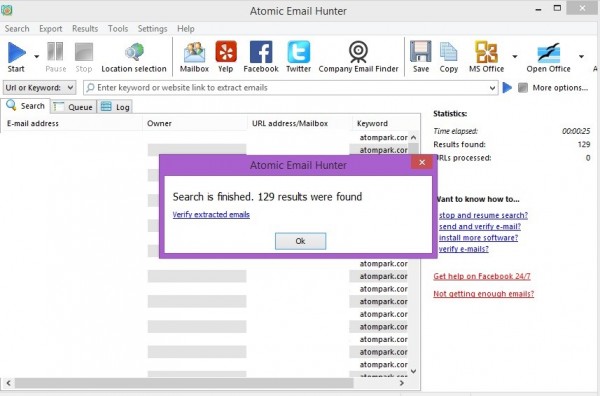Switch to the Log tab
This screenshot has width=600, height=396.
115,107
